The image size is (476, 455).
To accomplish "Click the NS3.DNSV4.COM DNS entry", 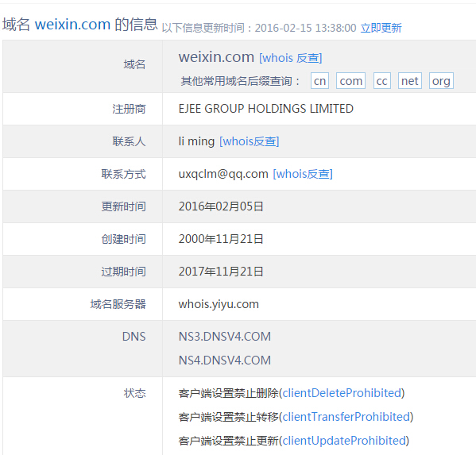I will point(225,337).
